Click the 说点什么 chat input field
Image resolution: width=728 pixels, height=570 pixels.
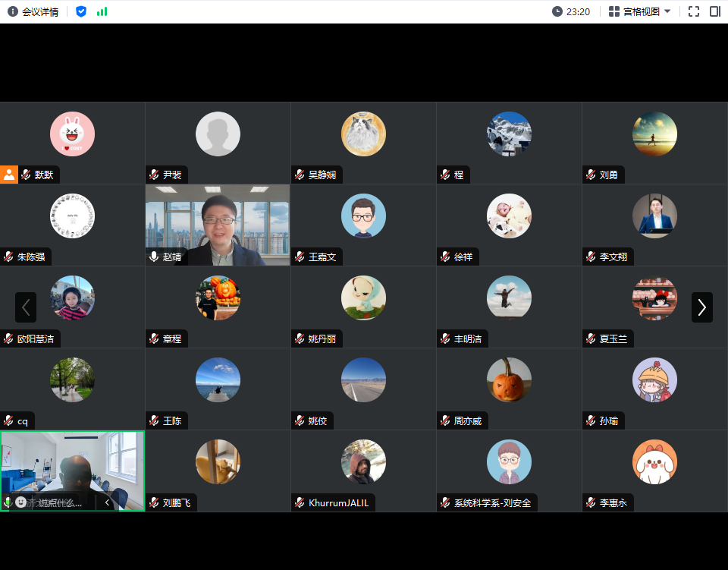[x=61, y=502]
